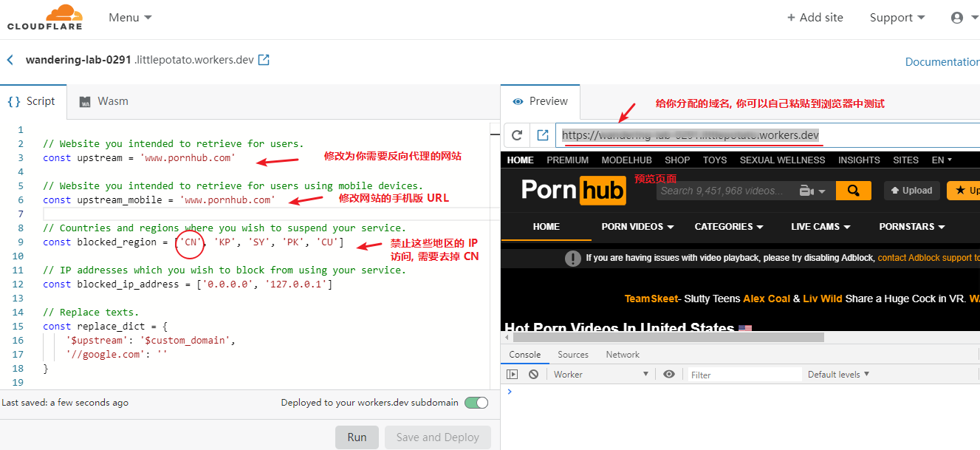Switch to the Wasm tab
980x450 pixels.
click(x=104, y=101)
